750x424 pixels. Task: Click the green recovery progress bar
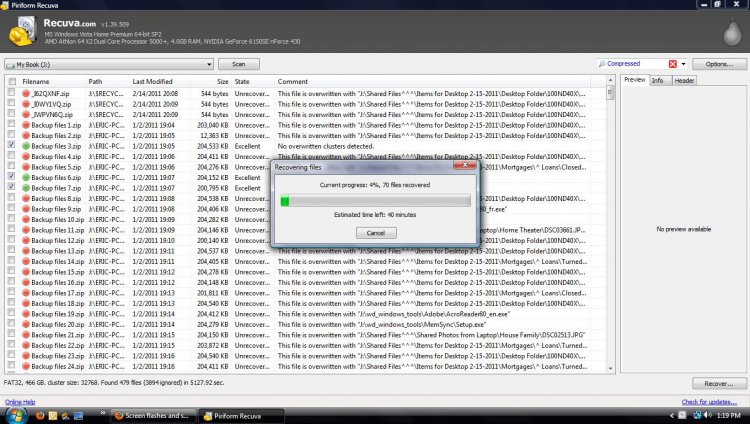tap(375, 201)
